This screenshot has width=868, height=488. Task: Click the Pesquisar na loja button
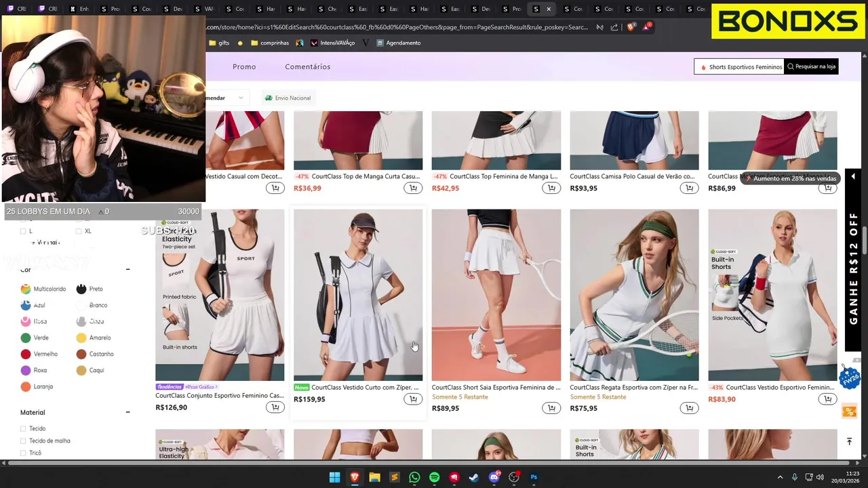point(811,66)
